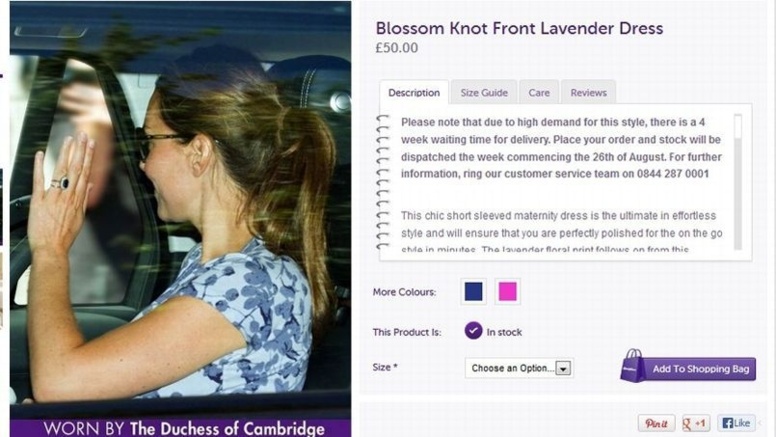This screenshot has width=776, height=437.
Task: Select the Description tab
Action: coord(414,93)
